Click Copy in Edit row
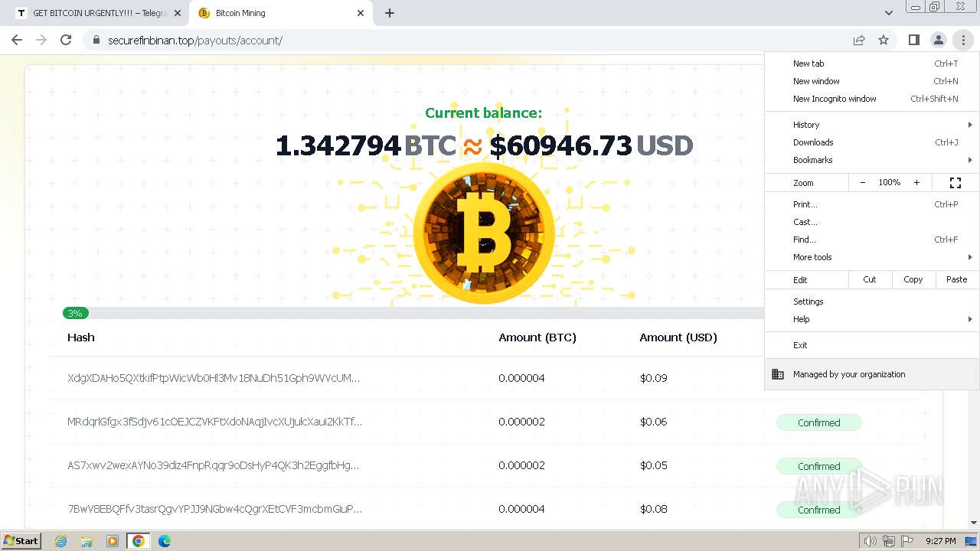The width and height of the screenshot is (980, 551). click(x=913, y=279)
